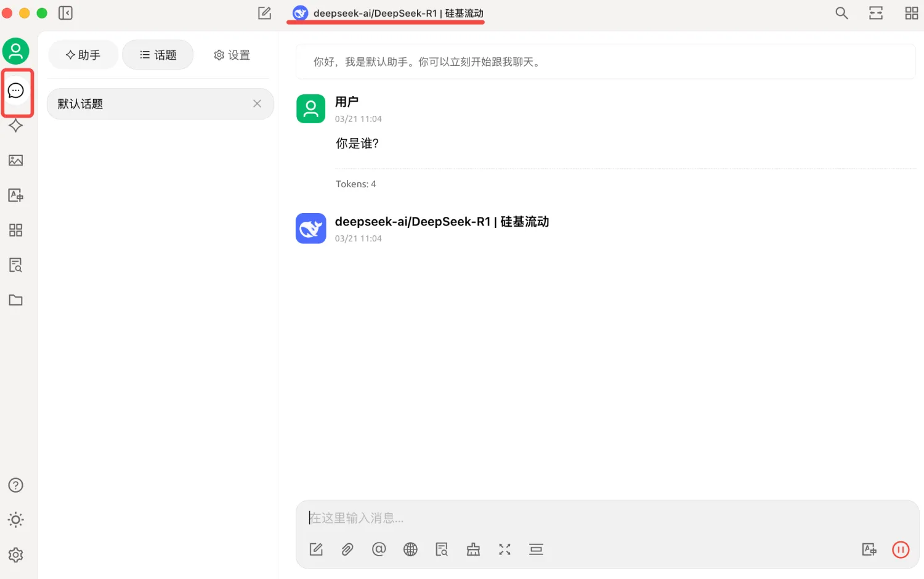This screenshot has height=579, width=924.
Task: Select the 默认话题 topic
Action: pos(160,104)
